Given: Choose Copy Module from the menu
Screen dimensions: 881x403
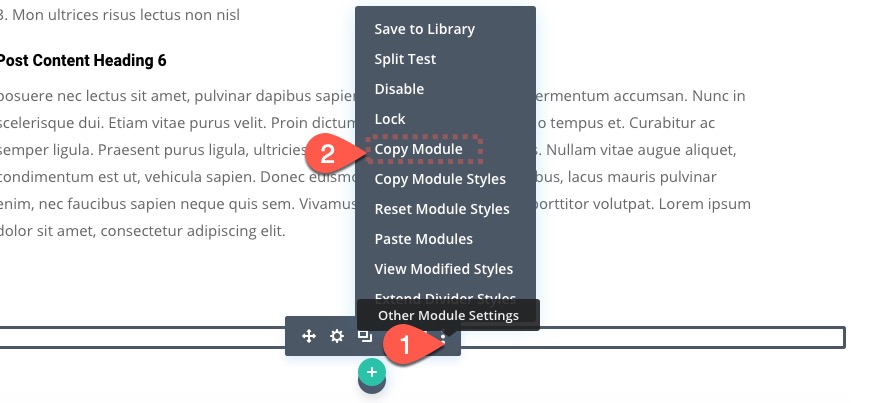Looking at the screenshot, I should 418,149.
